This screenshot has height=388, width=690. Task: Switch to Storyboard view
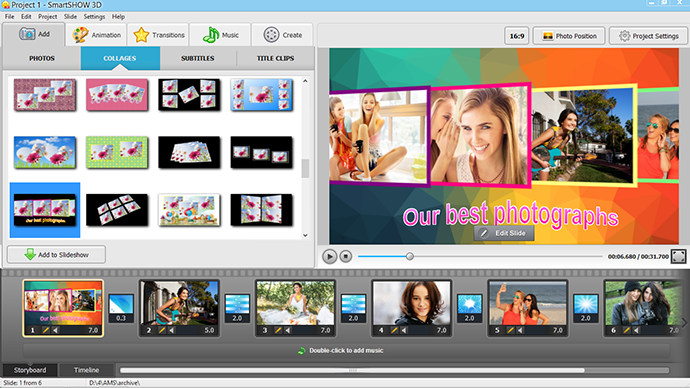[x=30, y=370]
